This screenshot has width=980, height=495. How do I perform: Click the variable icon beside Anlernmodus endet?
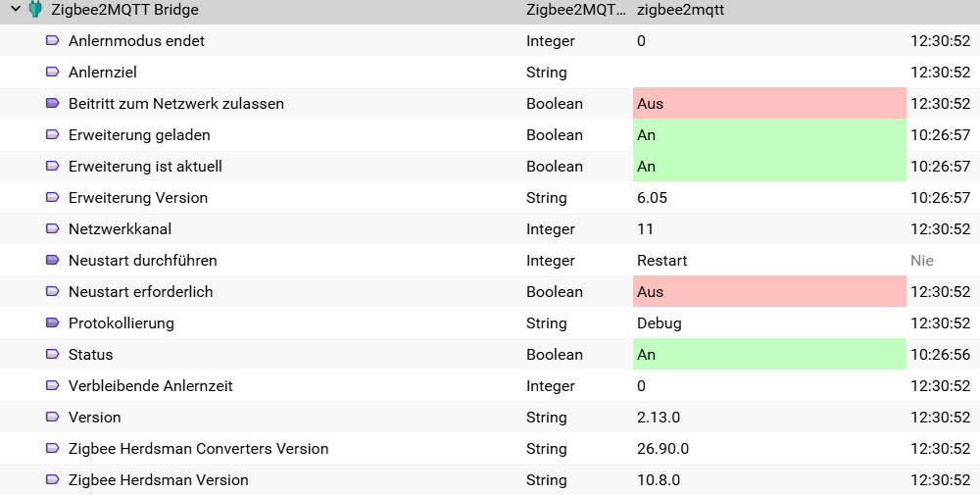pos(53,40)
